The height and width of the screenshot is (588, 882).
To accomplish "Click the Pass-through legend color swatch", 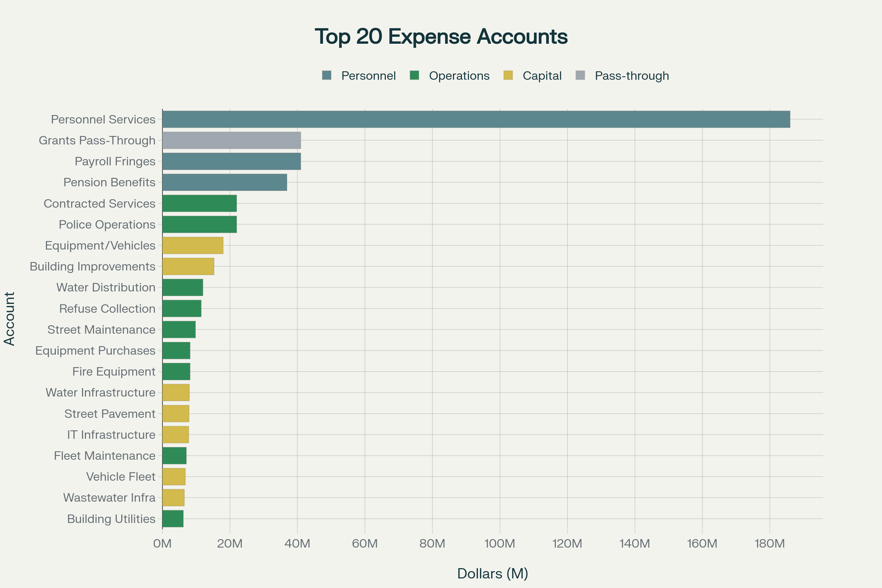I will (580, 75).
